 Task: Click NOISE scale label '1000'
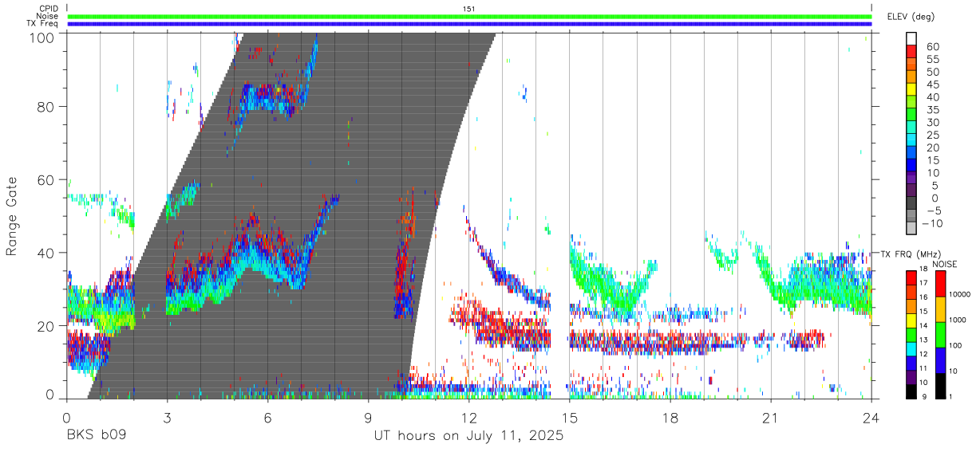click(x=959, y=320)
